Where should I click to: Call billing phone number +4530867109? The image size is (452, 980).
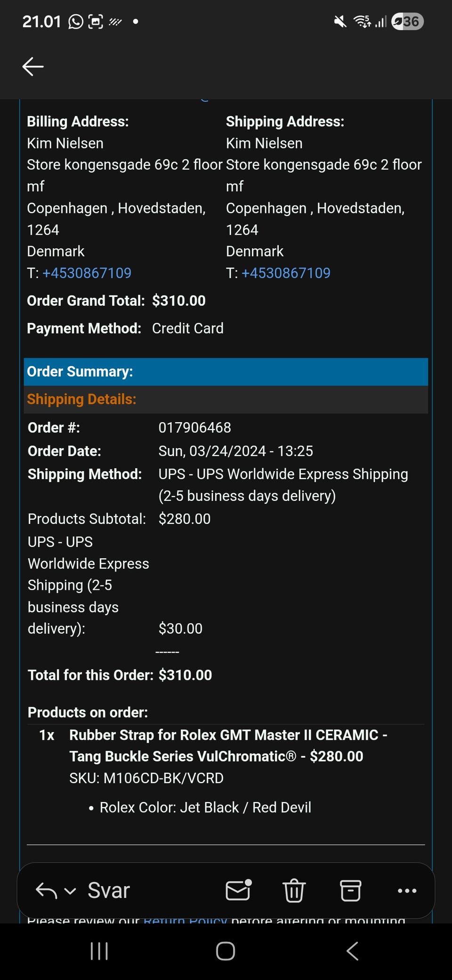(87, 273)
